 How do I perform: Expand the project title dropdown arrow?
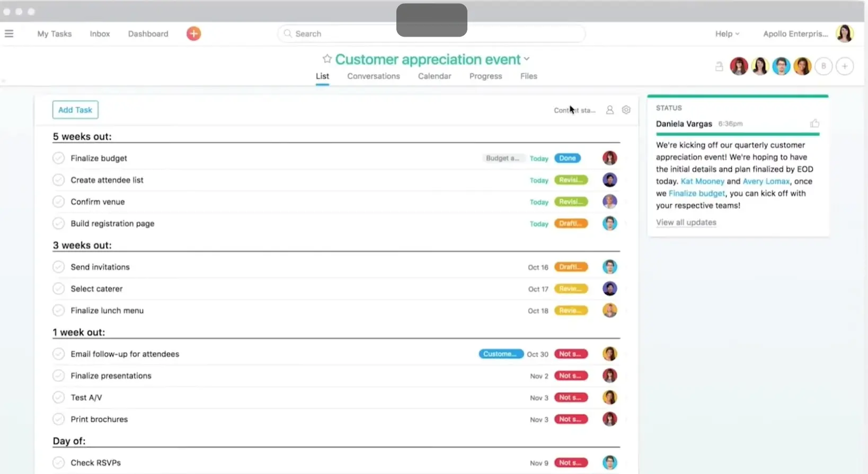coord(527,59)
